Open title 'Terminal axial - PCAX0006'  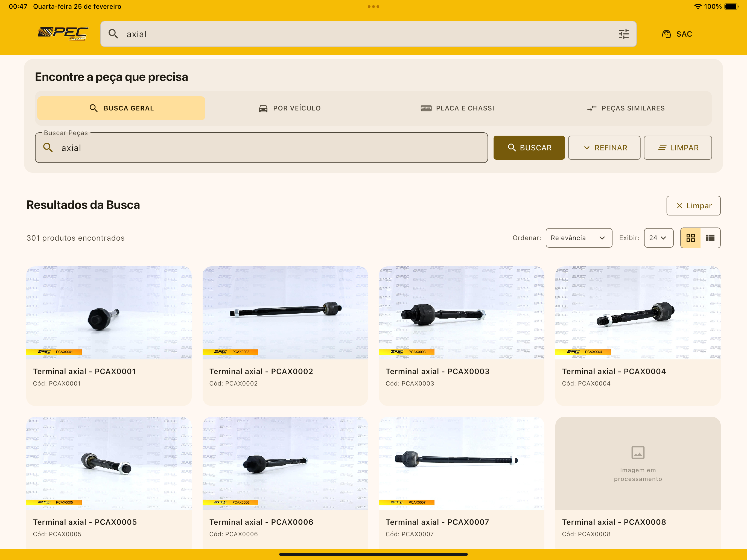click(261, 522)
